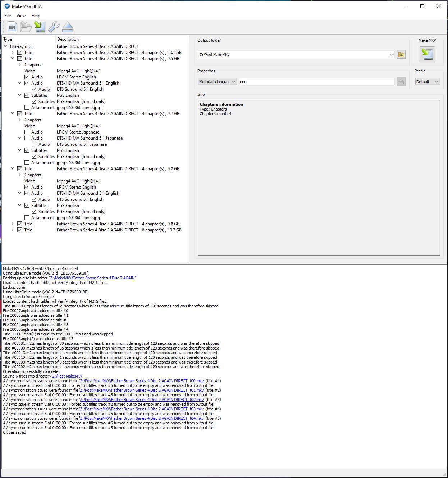Uncheck the 9.5 GB title checkbox
The width and height of the screenshot is (448, 478).
[20, 59]
